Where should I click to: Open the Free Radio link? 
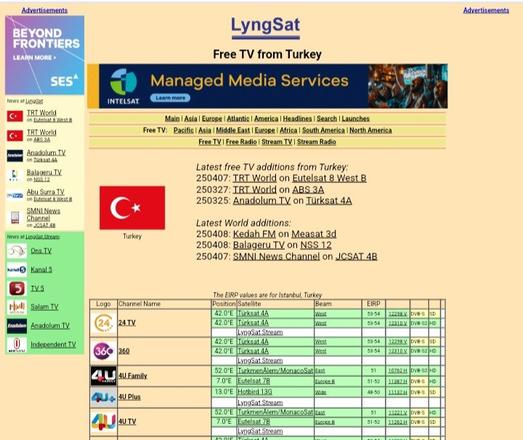[x=241, y=142]
